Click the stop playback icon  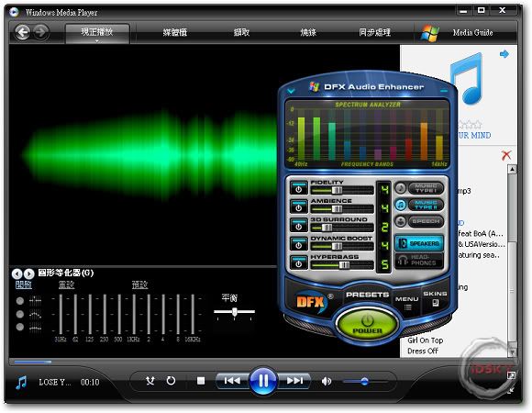tap(201, 381)
